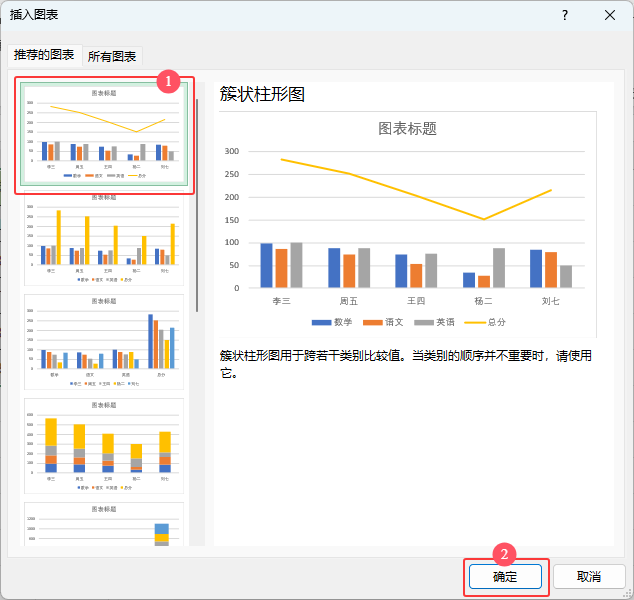Click the 刘七 axis label in preview
The image size is (634, 600).
551,301
